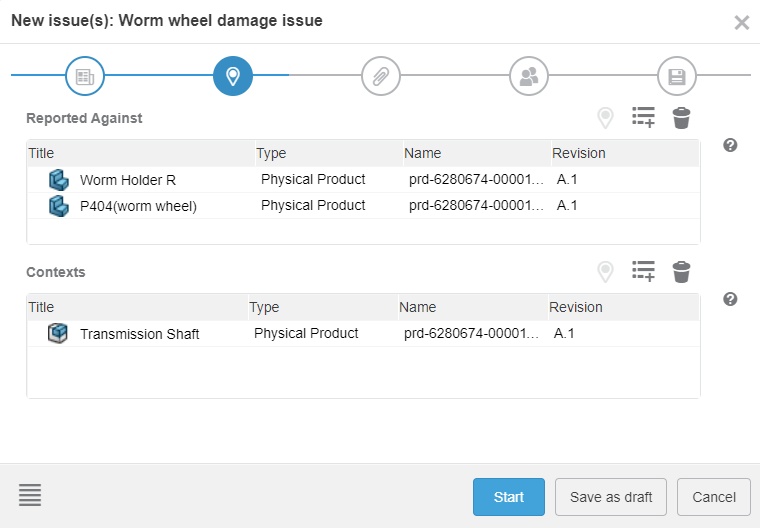Screen dimensions: 760x528
Task: Add items to Reported Against list
Action: coord(643,118)
